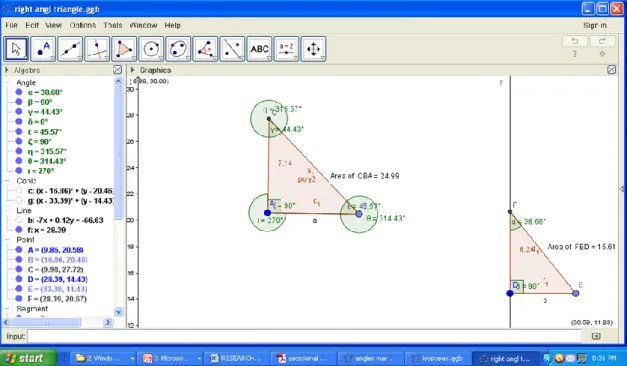
Task: Collapse the Segment category in Algebra
Action: (x=8, y=309)
